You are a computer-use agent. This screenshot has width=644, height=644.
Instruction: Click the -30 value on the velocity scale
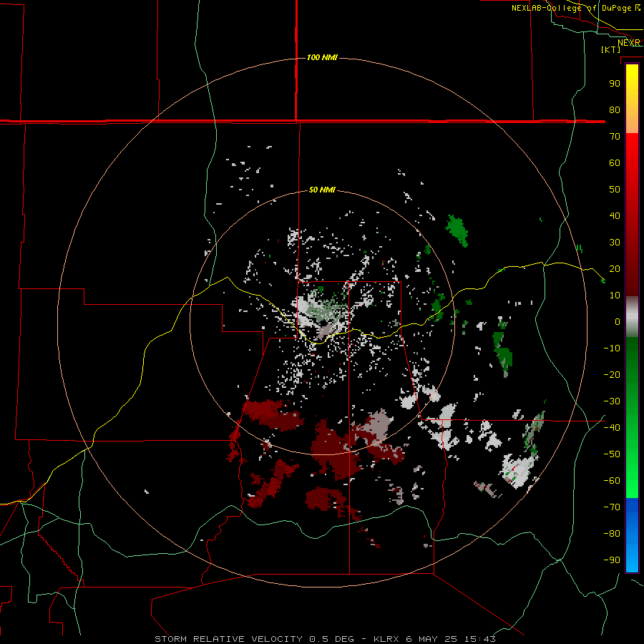click(x=612, y=401)
